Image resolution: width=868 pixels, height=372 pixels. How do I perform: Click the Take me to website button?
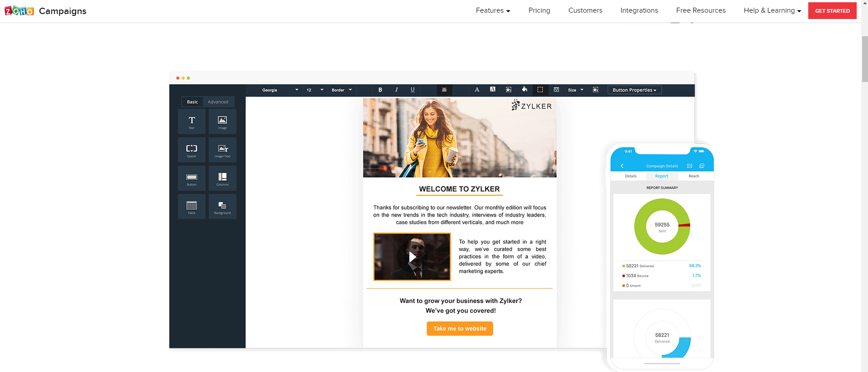(460, 329)
